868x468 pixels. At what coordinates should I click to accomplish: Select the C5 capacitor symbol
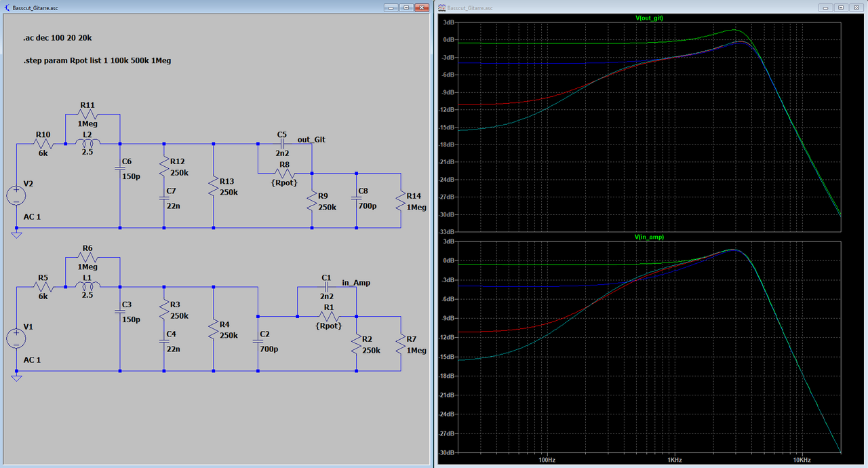coord(282,144)
